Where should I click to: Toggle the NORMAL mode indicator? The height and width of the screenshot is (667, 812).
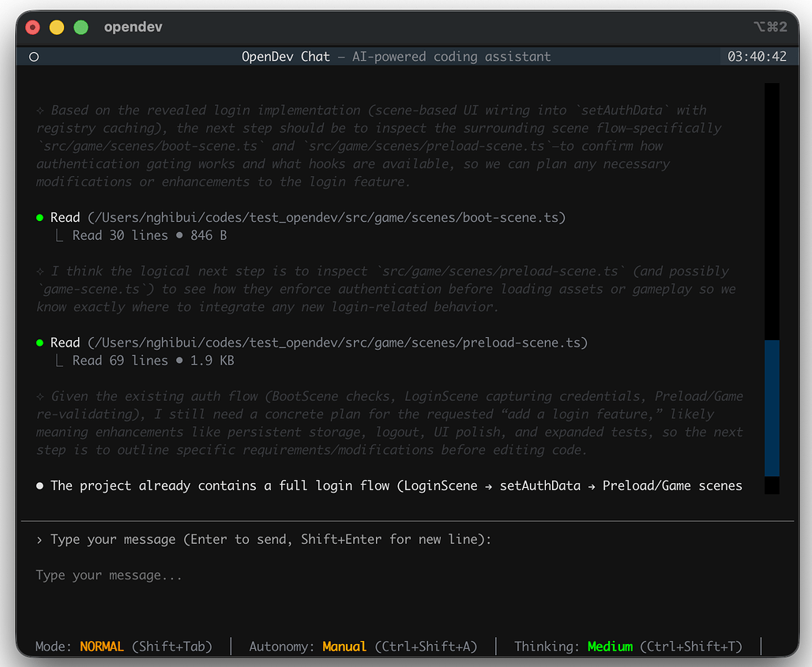(102, 646)
